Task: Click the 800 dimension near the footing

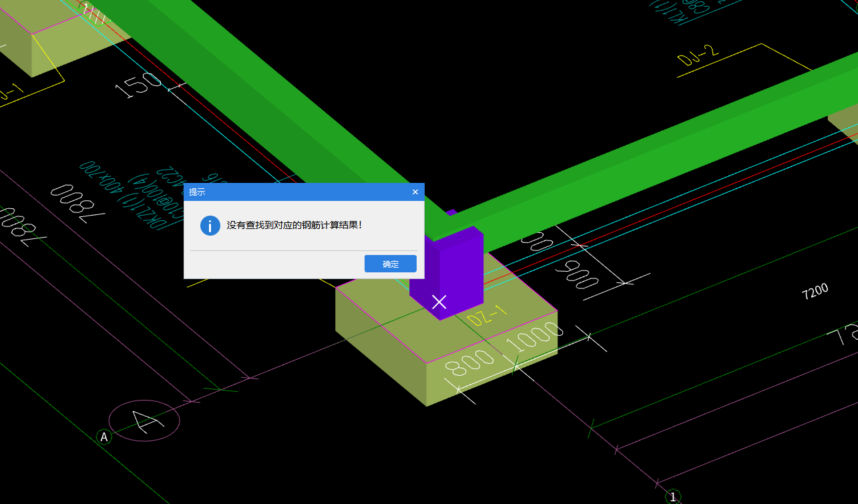Action: click(x=469, y=364)
